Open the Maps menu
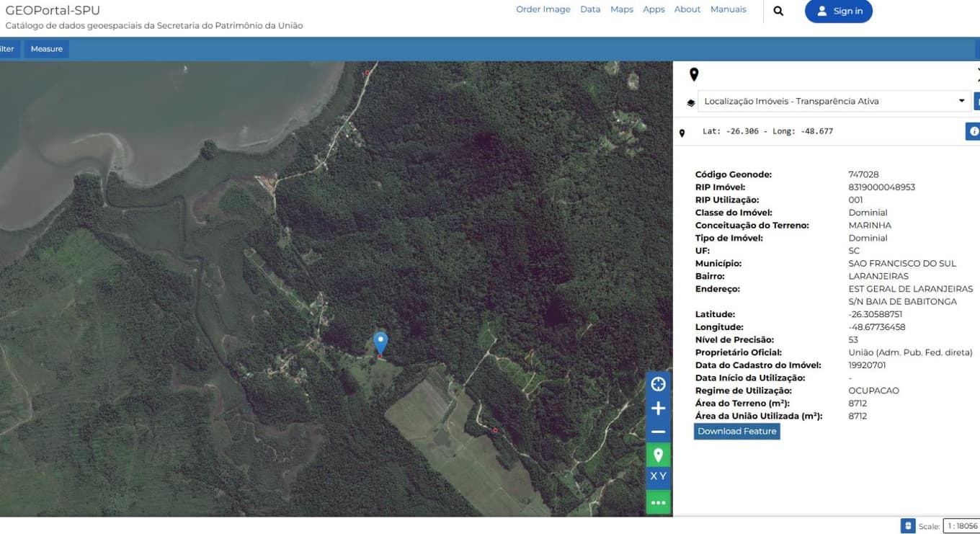980x534 pixels. click(622, 9)
